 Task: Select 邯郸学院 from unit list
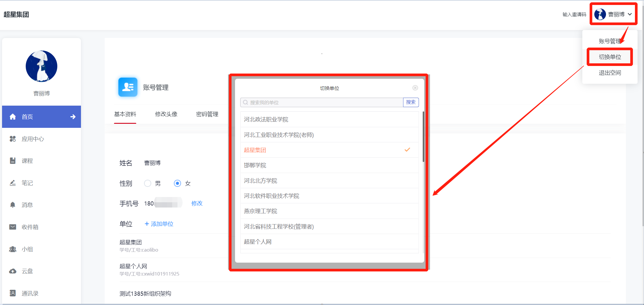click(329, 165)
